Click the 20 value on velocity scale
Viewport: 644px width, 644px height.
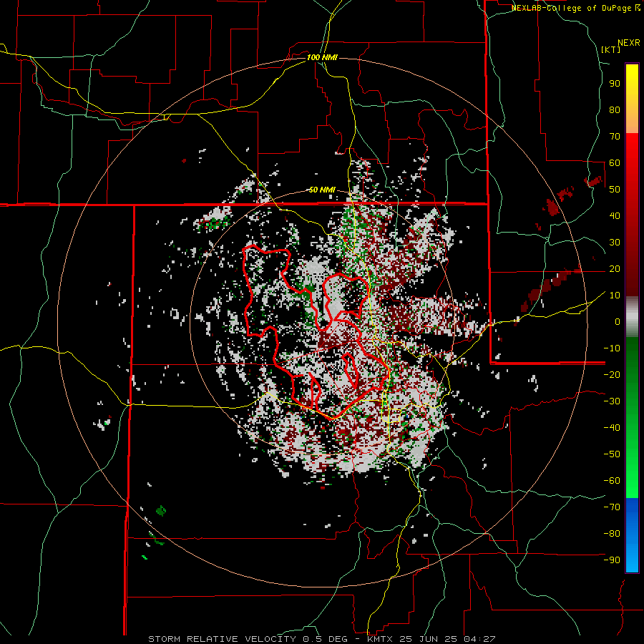[615, 268]
